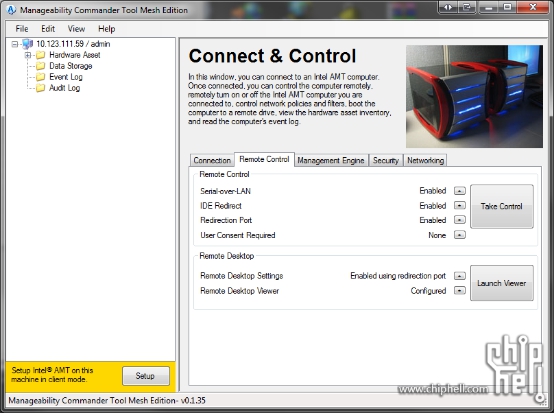Click the computer icon beside 10.123.111.59
Screen dimensions: 554x413
tap(28, 44)
